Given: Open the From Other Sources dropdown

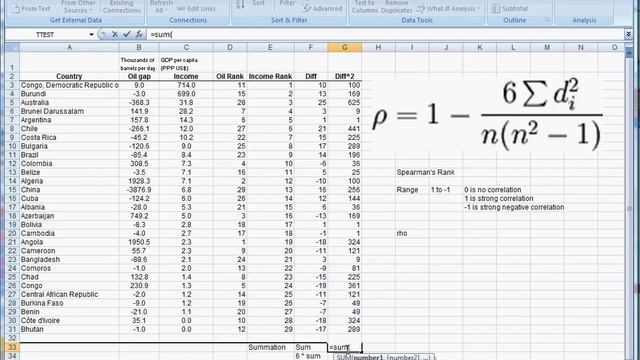Looking at the screenshot, I should coord(78,7).
